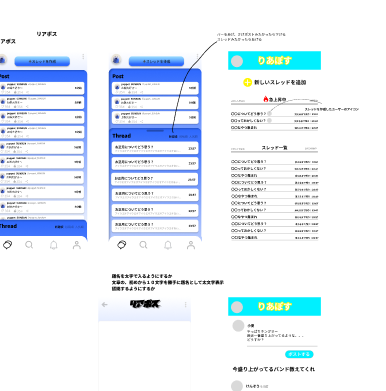This screenshot has height=391, width=386.
Task: Tap search icon in full phone mockup nav bar
Action: coord(144,245)
